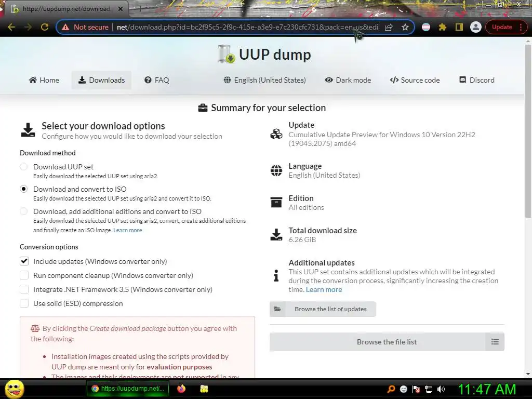
Task: Click the scrollbar down arrow
Action: (528, 374)
